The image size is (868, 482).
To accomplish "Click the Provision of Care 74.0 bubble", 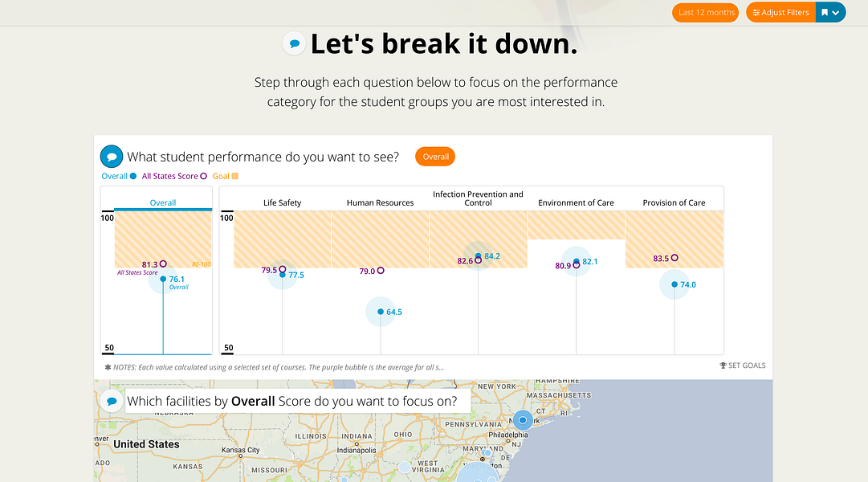I will click(674, 284).
